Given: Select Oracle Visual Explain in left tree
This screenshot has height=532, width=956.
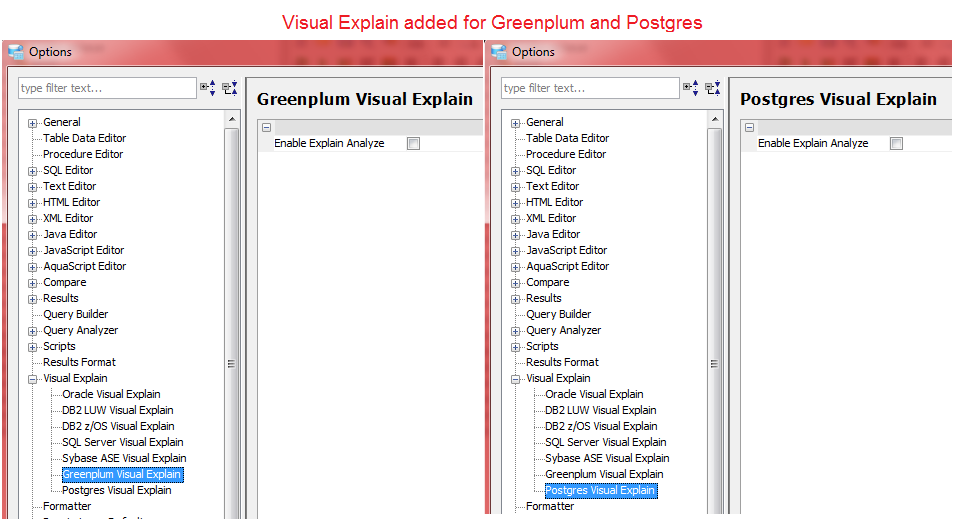Looking at the screenshot, I should [x=112, y=394].
